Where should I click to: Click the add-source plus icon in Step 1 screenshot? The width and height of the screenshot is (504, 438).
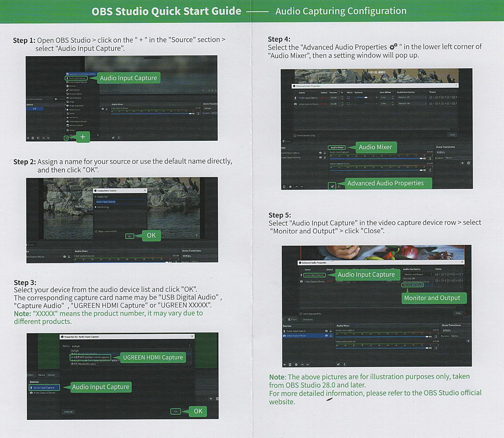[66, 138]
